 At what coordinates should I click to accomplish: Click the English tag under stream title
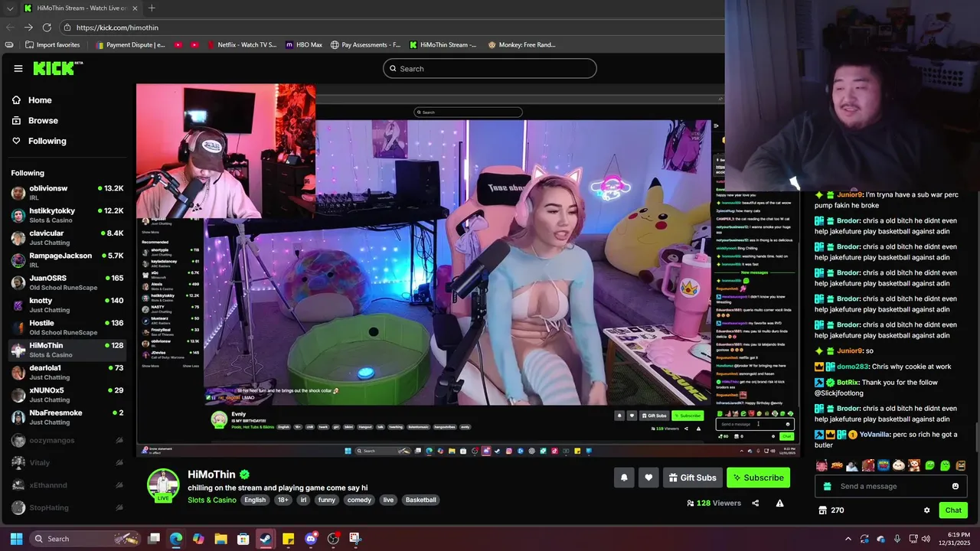[255, 500]
